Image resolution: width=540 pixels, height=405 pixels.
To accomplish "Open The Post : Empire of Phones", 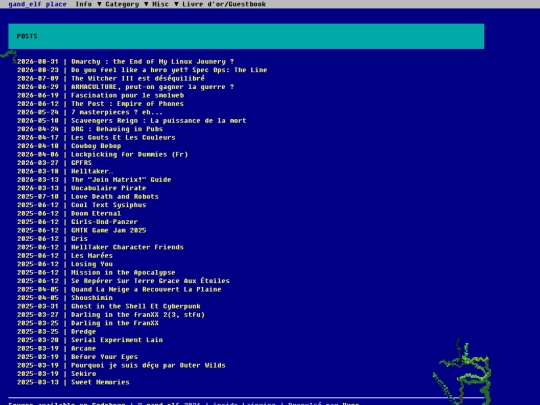I will [127, 104].
